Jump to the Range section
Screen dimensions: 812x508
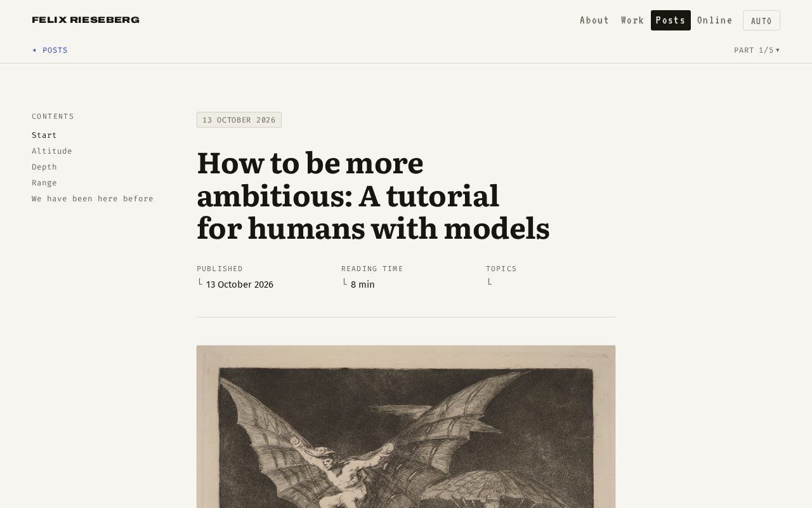(44, 183)
